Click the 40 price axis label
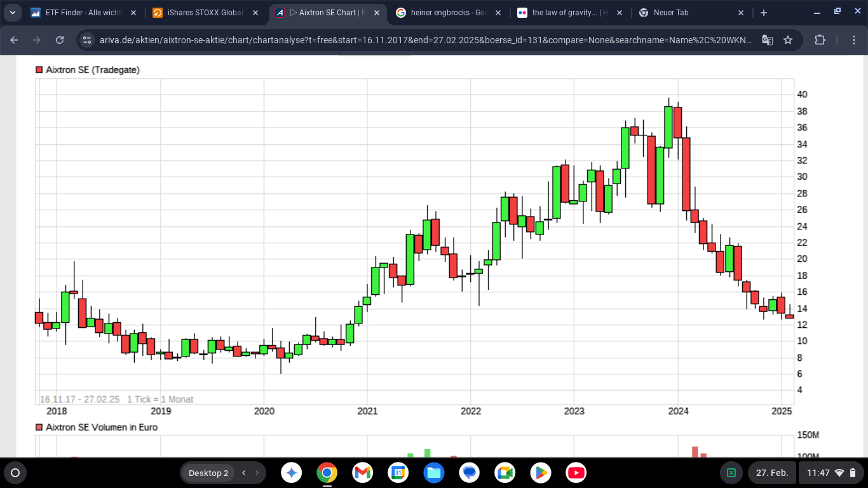The height and width of the screenshot is (488, 868). click(802, 95)
